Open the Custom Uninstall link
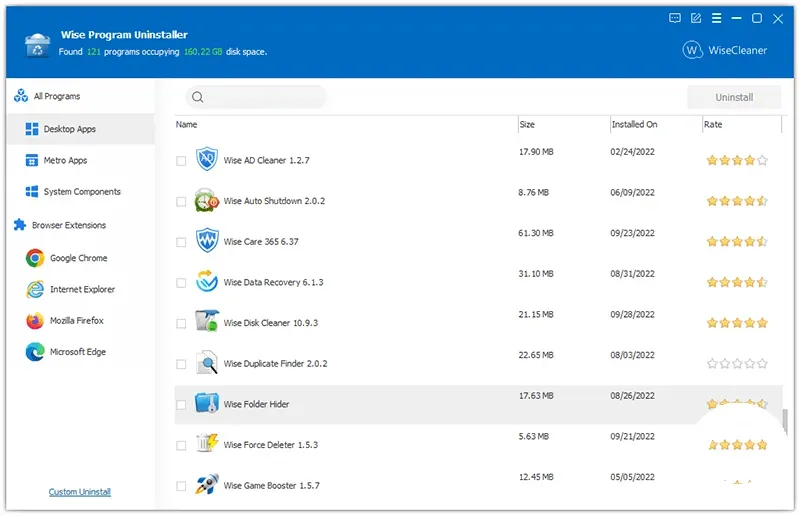The height and width of the screenshot is (516, 800). coord(80,492)
